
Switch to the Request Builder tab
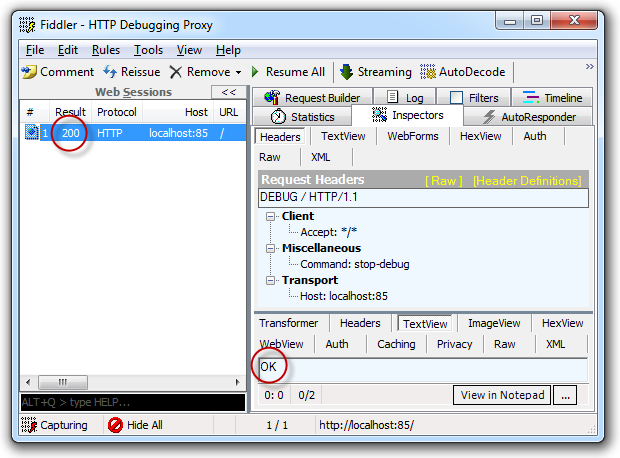click(x=312, y=98)
